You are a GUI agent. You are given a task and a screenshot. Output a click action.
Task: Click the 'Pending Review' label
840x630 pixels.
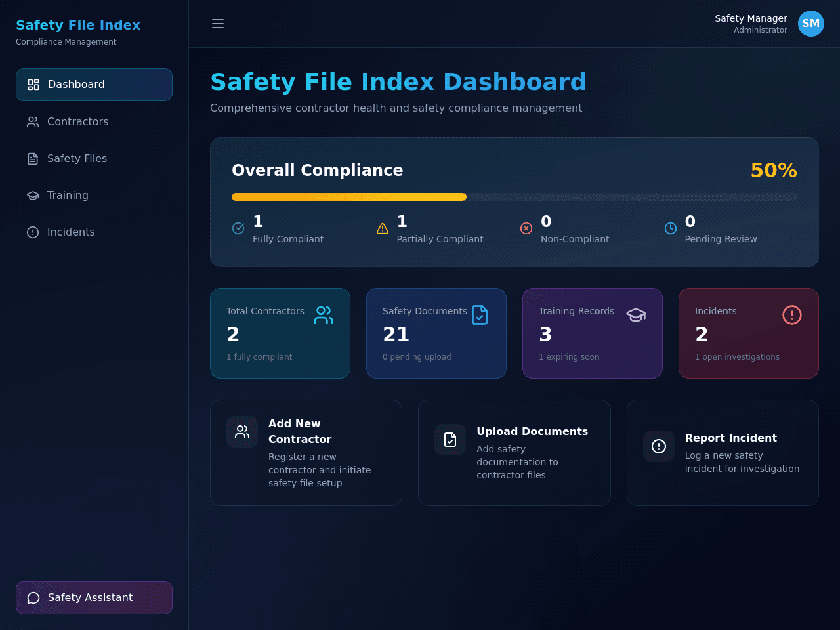(721, 239)
